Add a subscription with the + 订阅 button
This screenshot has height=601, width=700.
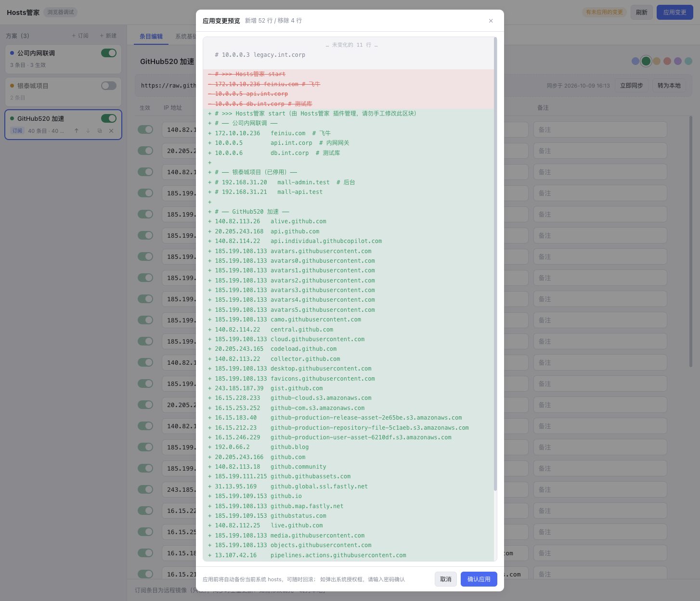pos(80,36)
